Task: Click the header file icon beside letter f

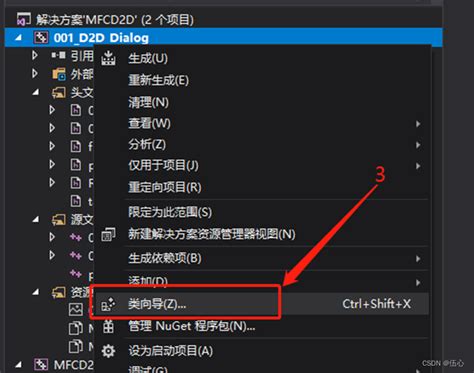Action: coord(76,146)
